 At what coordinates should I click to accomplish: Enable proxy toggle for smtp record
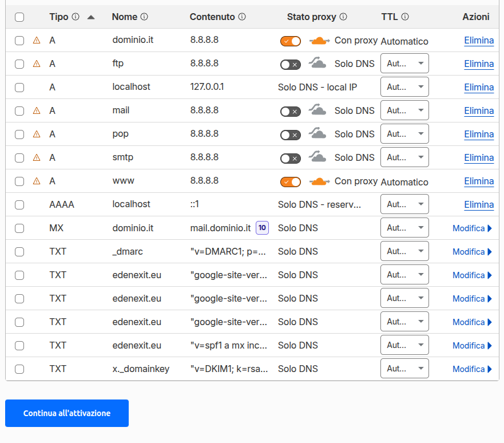[291, 159]
